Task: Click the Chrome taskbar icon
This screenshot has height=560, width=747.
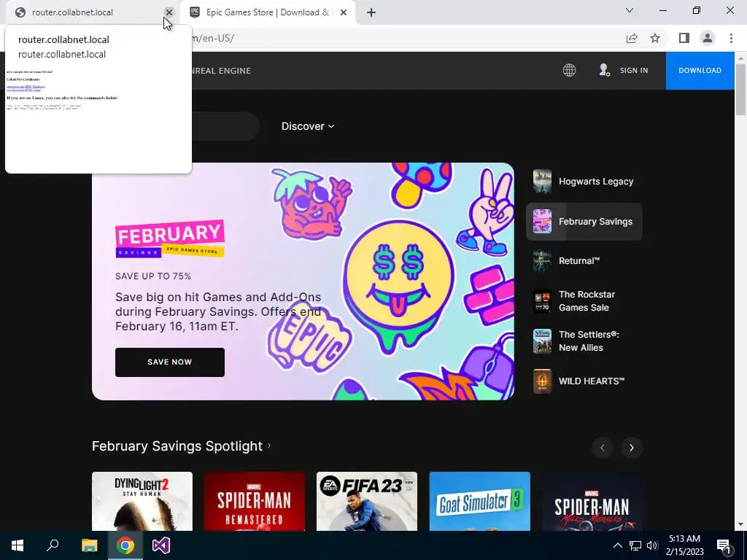Action: pyautogui.click(x=125, y=545)
